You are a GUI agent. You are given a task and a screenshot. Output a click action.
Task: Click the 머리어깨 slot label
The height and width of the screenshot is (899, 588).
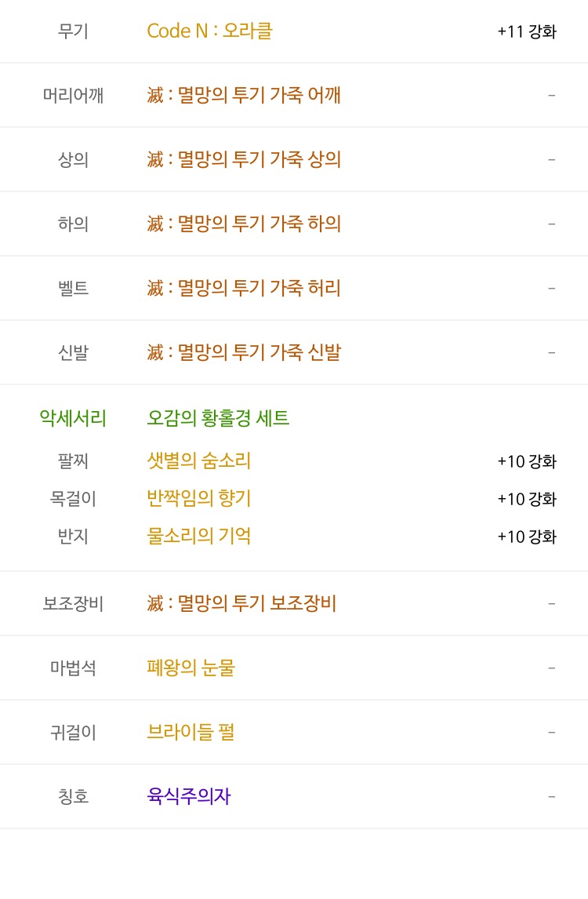pyautogui.click(x=73, y=96)
